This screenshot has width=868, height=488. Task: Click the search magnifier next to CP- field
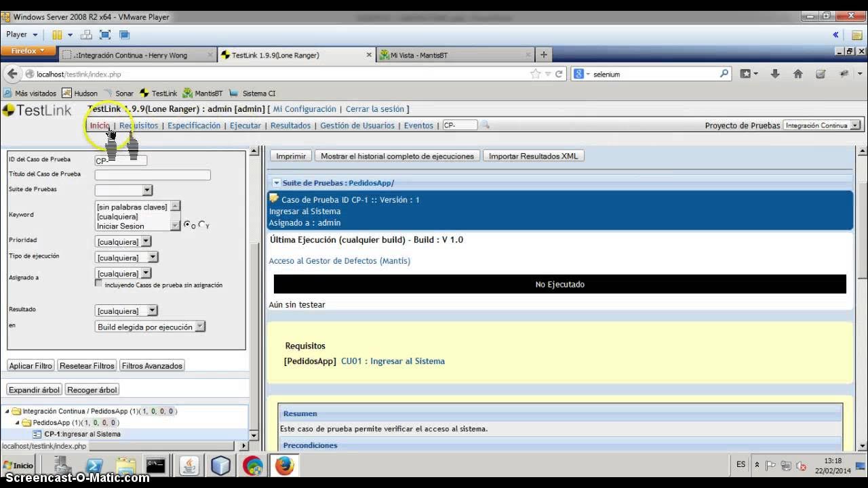pyautogui.click(x=485, y=125)
